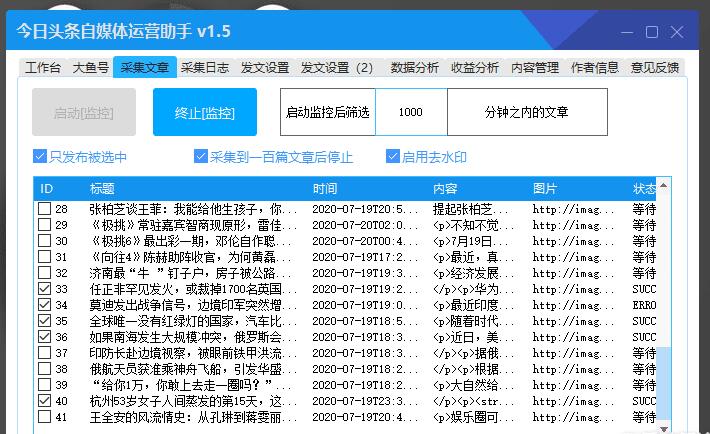Disable 采集到一百篇文章后停止 checkbox
The height and width of the screenshot is (434, 710).
(x=201, y=157)
